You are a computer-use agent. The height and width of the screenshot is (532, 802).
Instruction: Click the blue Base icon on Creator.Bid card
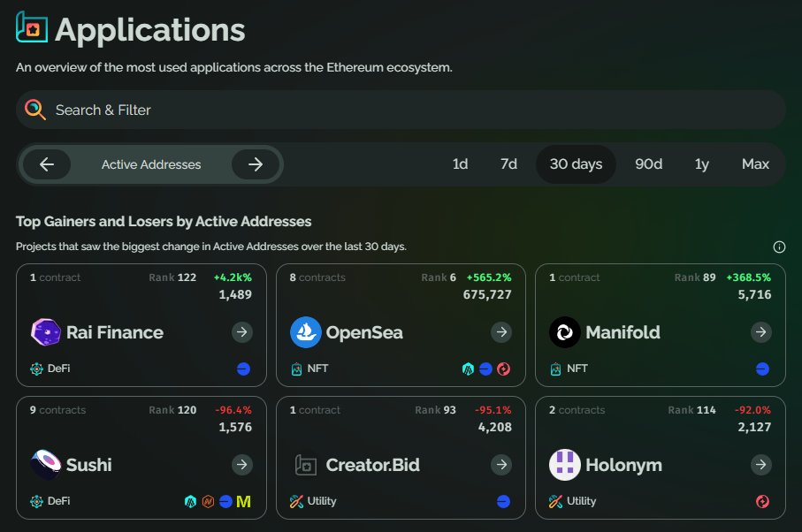(x=503, y=502)
